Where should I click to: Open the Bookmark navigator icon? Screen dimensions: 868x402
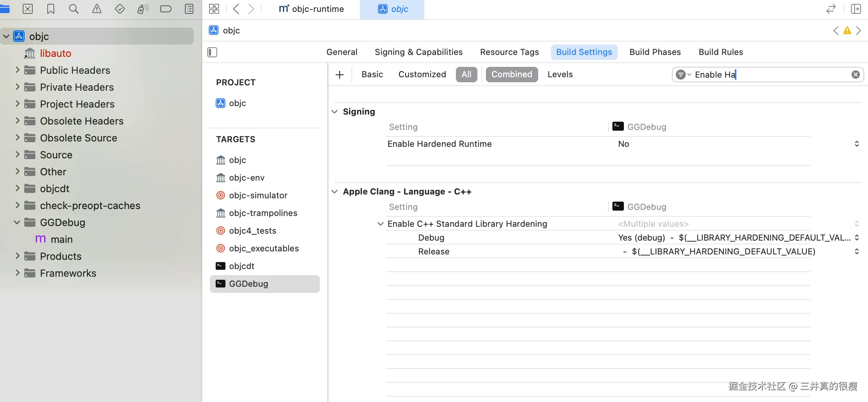[50, 9]
